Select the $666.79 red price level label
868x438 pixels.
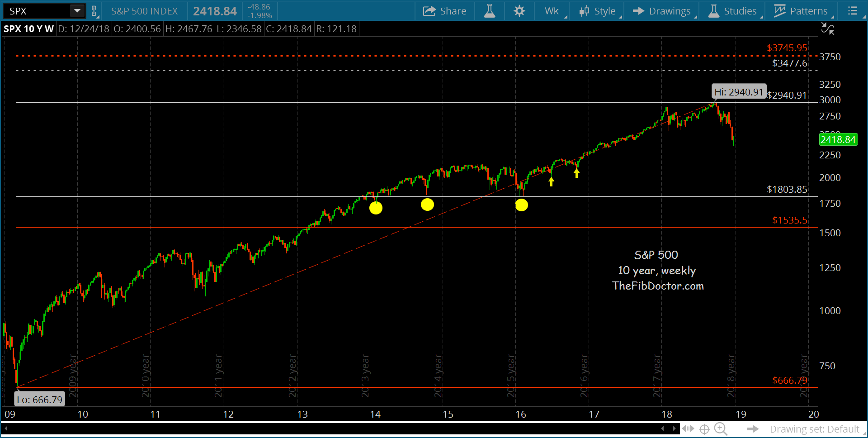coord(790,380)
